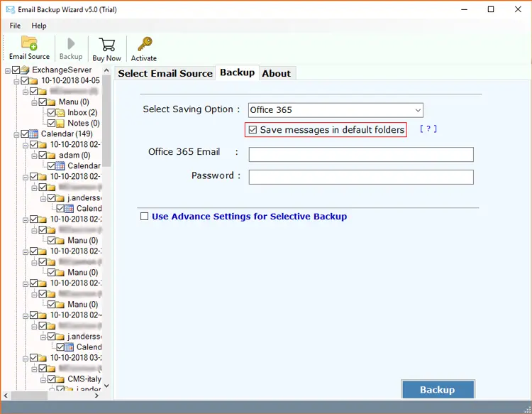Click the tree scroll right arrow
Image resolution: width=532 pixels, height=414 pixels.
click(x=96, y=396)
